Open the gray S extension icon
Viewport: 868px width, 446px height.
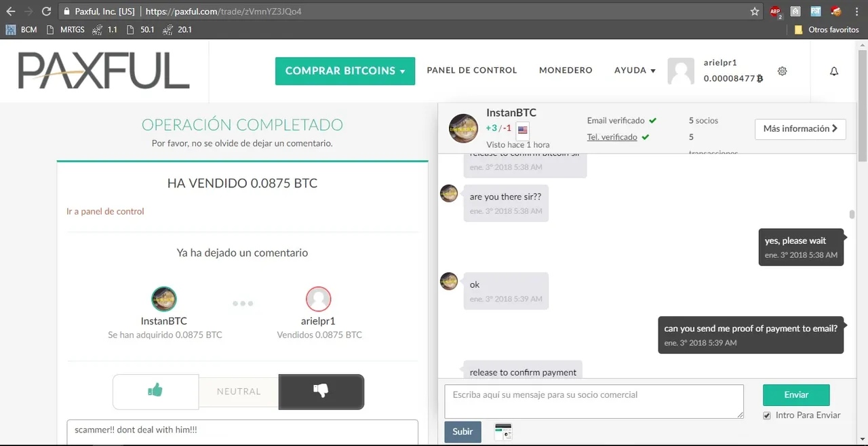(795, 12)
